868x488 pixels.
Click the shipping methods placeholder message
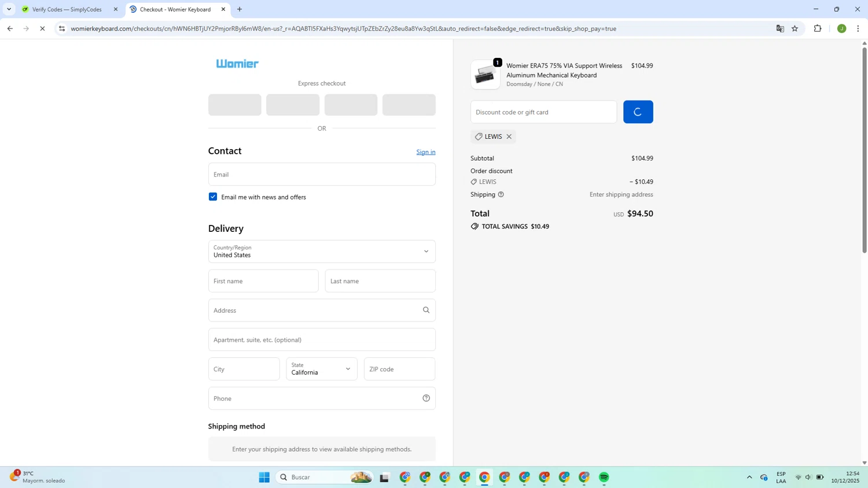point(322,449)
